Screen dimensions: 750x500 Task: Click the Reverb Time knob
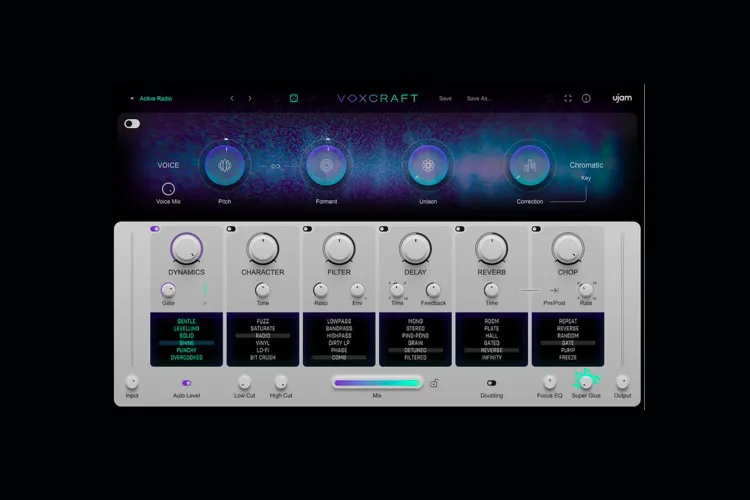pyautogui.click(x=492, y=290)
